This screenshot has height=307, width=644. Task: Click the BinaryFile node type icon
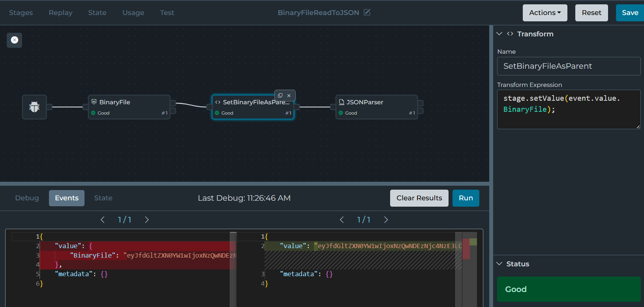[94, 102]
